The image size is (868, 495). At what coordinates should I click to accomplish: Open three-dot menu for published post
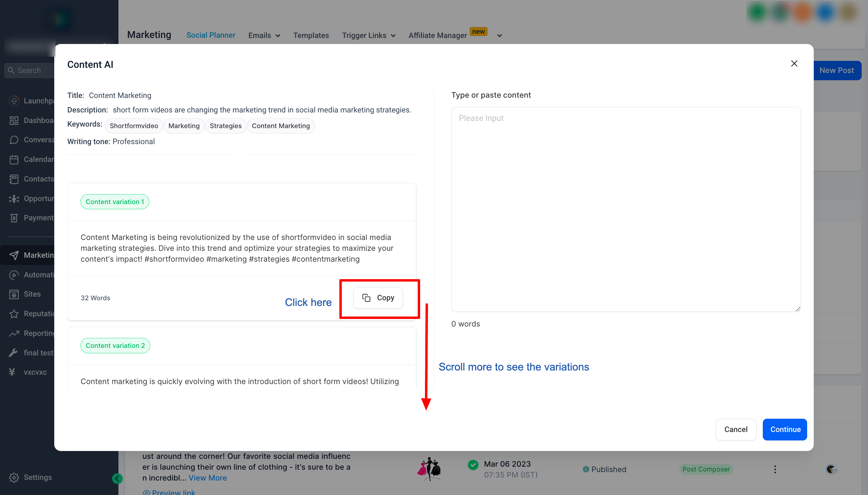775,469
